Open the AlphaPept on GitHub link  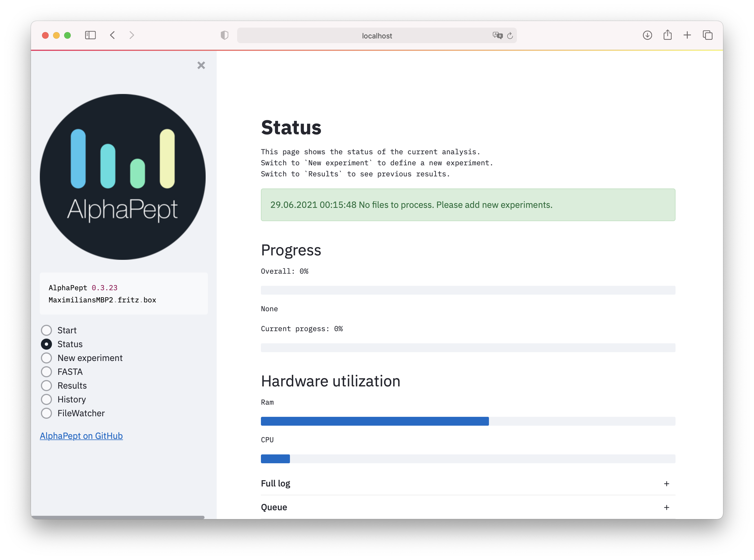click(x=81, y=436)
